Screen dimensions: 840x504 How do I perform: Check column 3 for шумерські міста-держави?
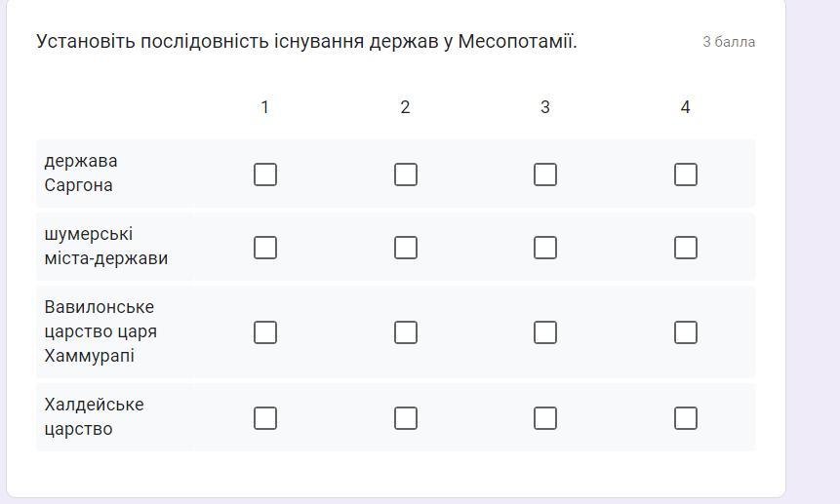pyautogui.click(x=545, y=248)
